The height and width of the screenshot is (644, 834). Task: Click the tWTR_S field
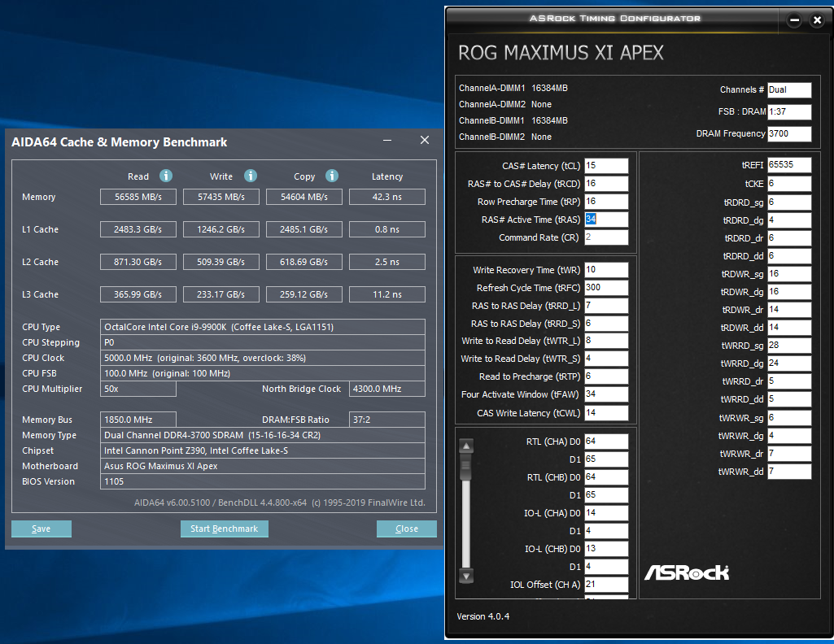point(606,359)
